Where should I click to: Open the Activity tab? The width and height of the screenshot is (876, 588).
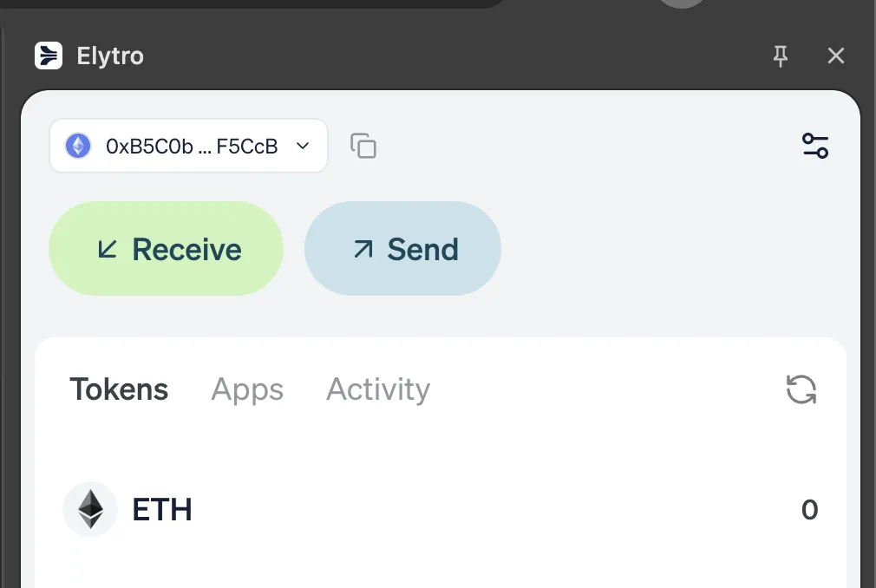[x=377, y=389]
